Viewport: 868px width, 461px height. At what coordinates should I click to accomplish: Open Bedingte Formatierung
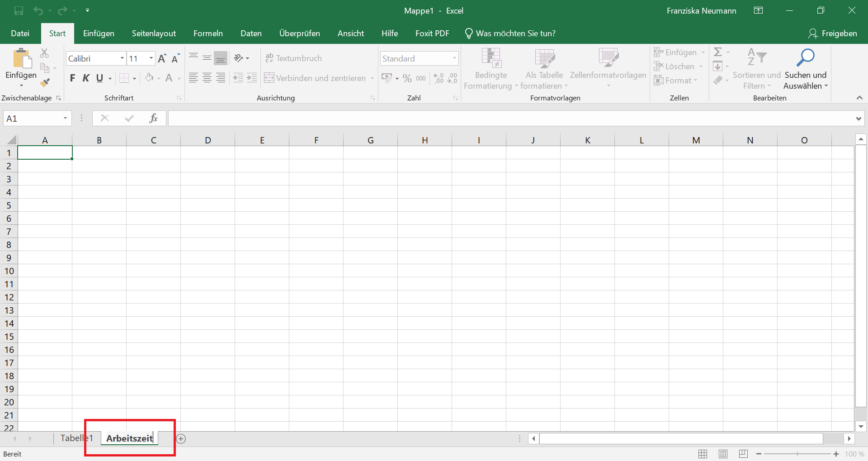tap(491, 68)
